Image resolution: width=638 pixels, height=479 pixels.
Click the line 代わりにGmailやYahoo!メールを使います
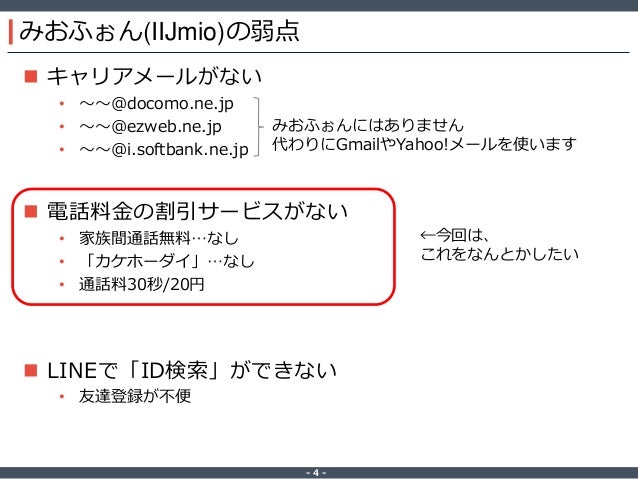(424, 144)
